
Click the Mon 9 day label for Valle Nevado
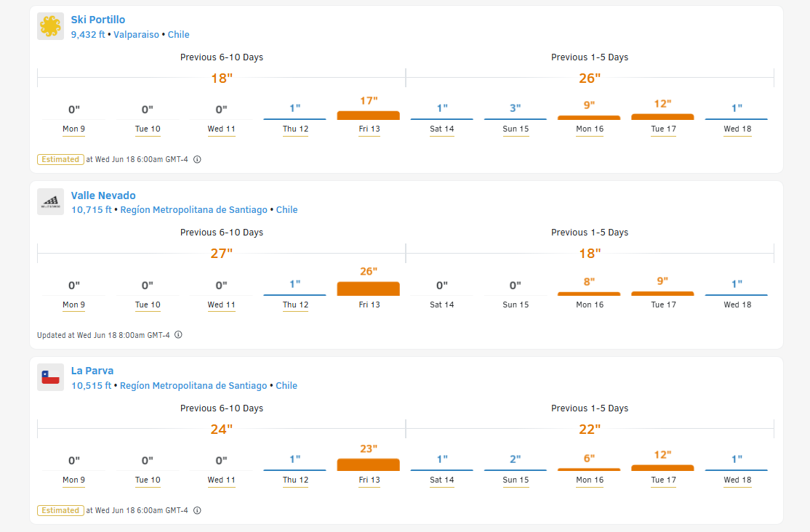pos(74,305)
